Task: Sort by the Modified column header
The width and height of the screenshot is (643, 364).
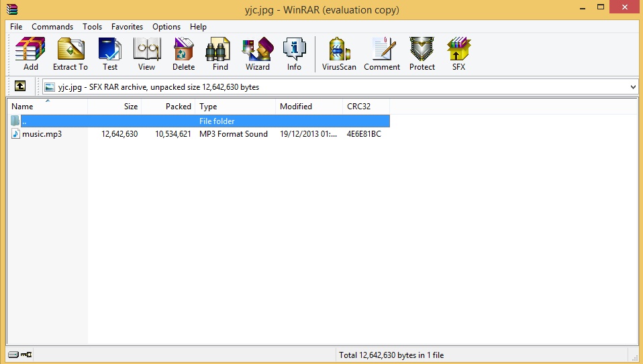Action: [x=309, y=107]
